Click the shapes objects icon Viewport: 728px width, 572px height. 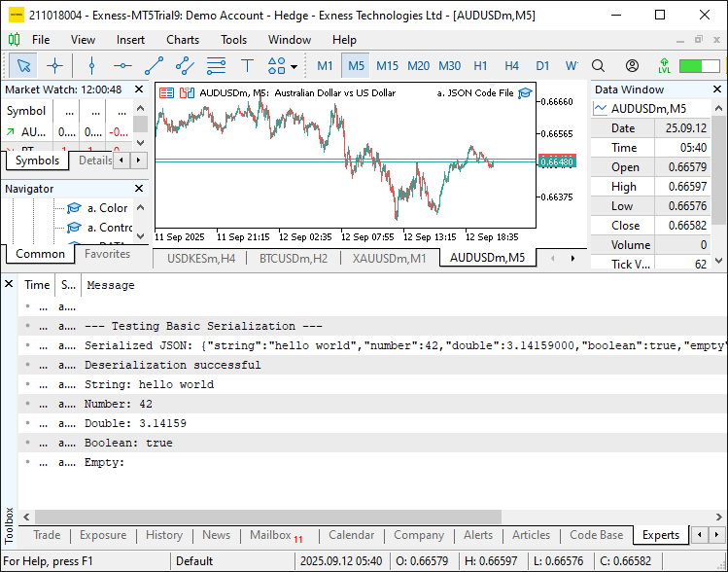(277, 65)
